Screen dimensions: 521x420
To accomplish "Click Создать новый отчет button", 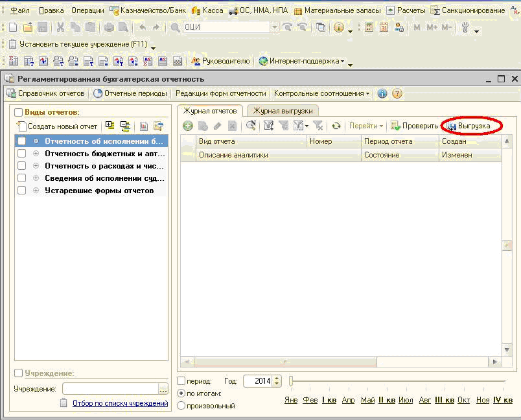I will pos(58,126).
